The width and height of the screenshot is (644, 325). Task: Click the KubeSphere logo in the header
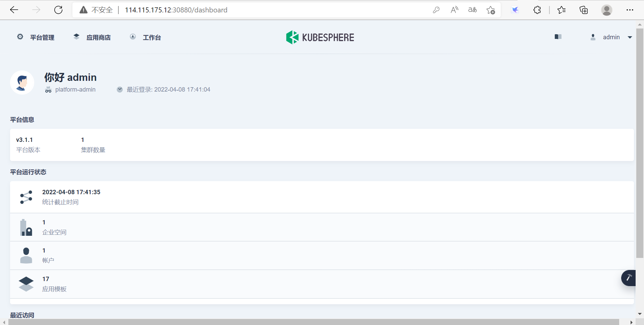pyautogui.click(x=320, y=37)
